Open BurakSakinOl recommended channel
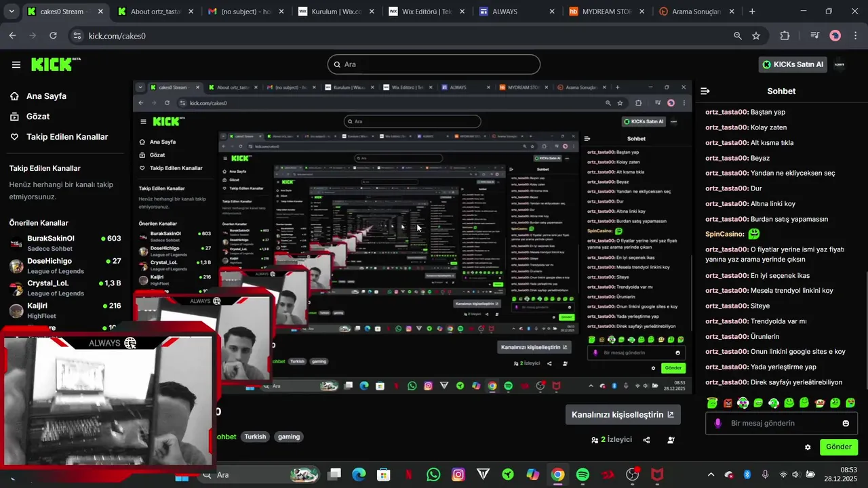The image size is (868, 488). pos(65,243)
